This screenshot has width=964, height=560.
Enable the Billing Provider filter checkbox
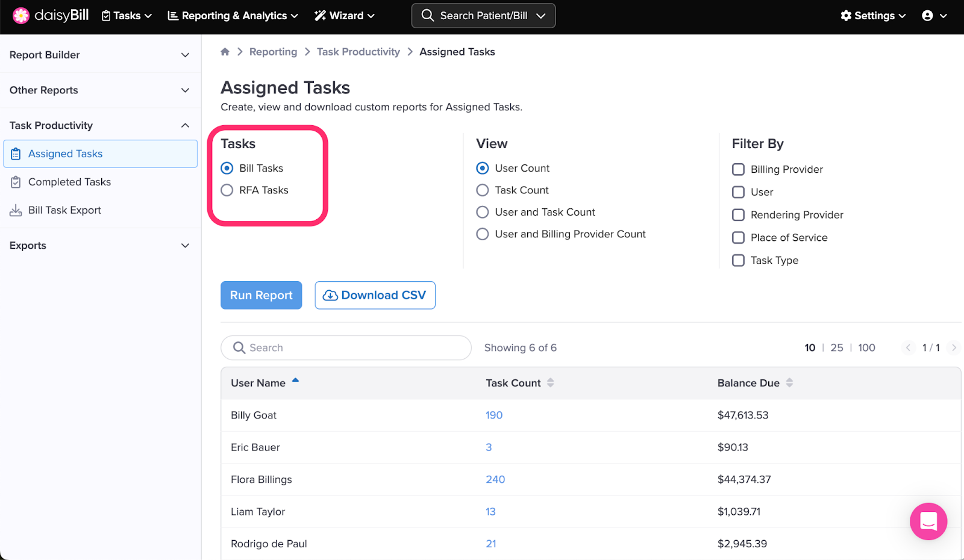tap(738, 169)
